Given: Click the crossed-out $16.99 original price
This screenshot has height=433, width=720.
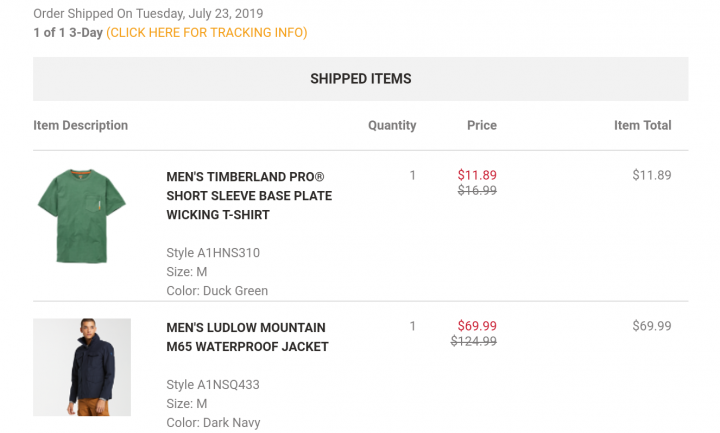Looking at the screenshot, I should [x=477, y=190].
